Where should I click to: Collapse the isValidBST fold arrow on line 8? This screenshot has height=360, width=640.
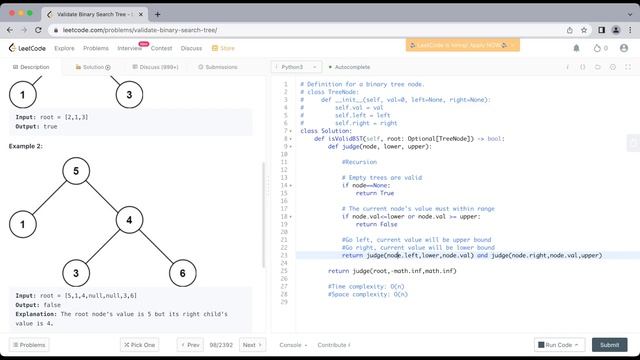point(291,139)
